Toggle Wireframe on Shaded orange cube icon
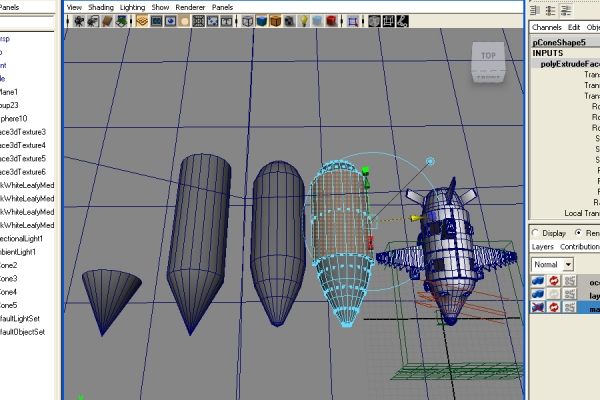The height and width of the screenshot is (400, 600). (276, 21)
